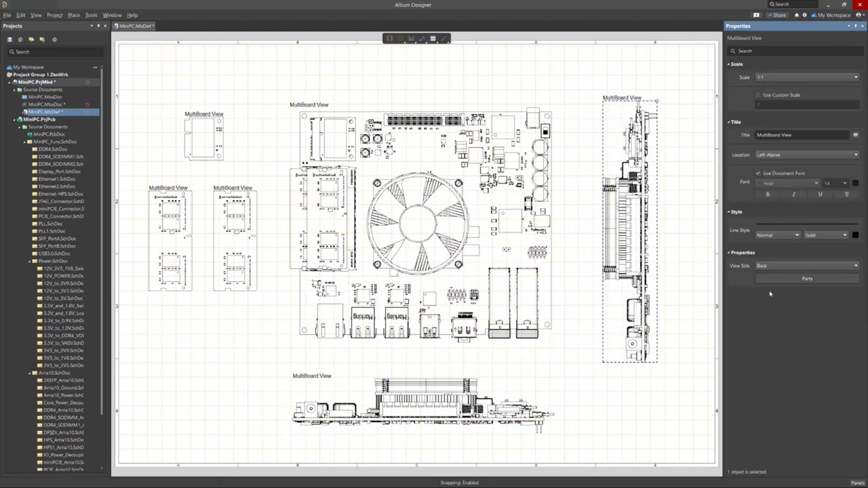Uncheck the Use Document Font checkbox
868x488 pixels.
coord(758,173)
